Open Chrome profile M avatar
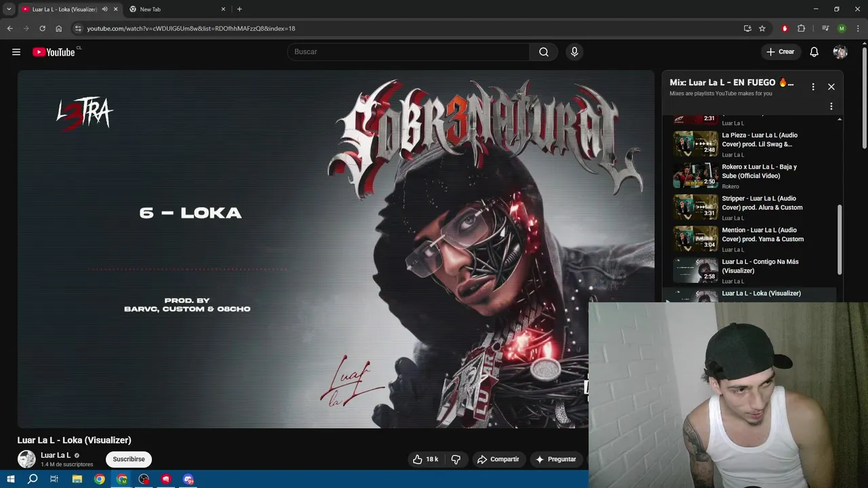Viewport: 868px width, 488px height. [842, 28]
